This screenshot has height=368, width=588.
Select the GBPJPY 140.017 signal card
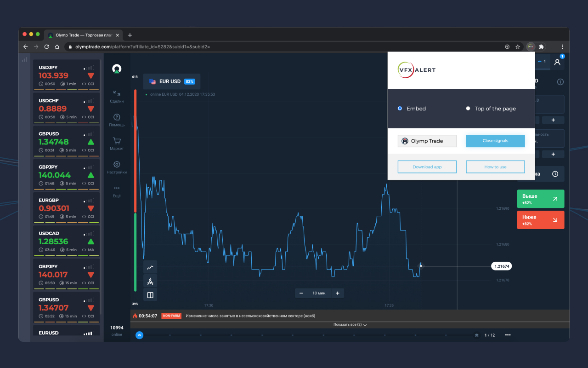coord(67,274)
